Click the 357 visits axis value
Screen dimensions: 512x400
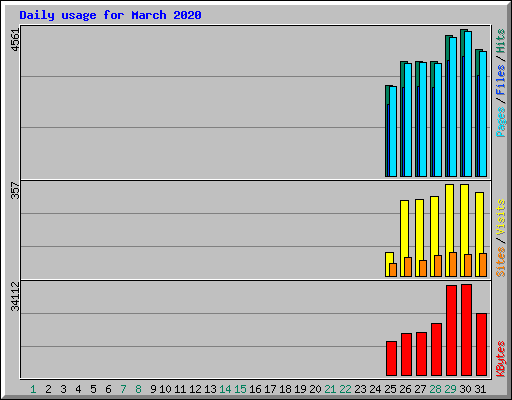pos(15,190)
